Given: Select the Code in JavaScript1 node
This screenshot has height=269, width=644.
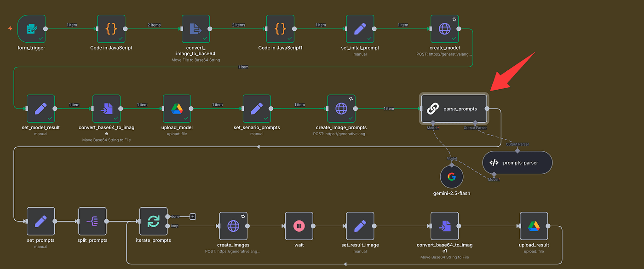Looking at the screenshot, I should coord(280,29).
